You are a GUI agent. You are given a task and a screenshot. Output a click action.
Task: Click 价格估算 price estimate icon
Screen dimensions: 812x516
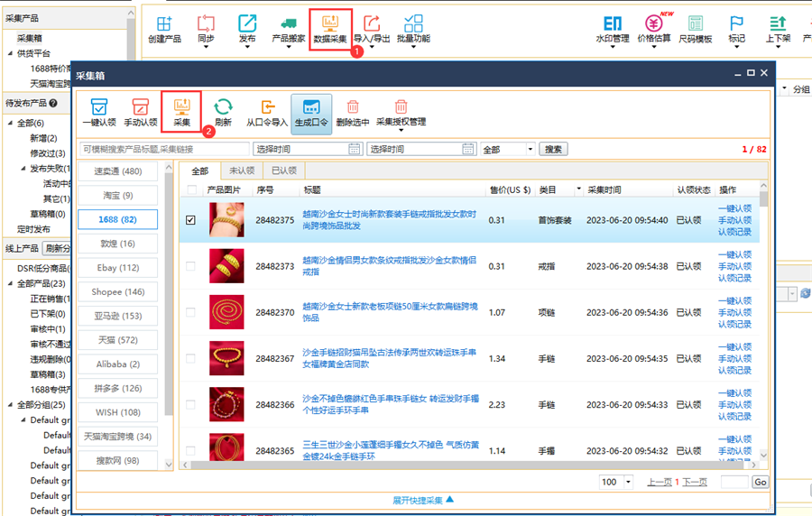tap(653, 30)
